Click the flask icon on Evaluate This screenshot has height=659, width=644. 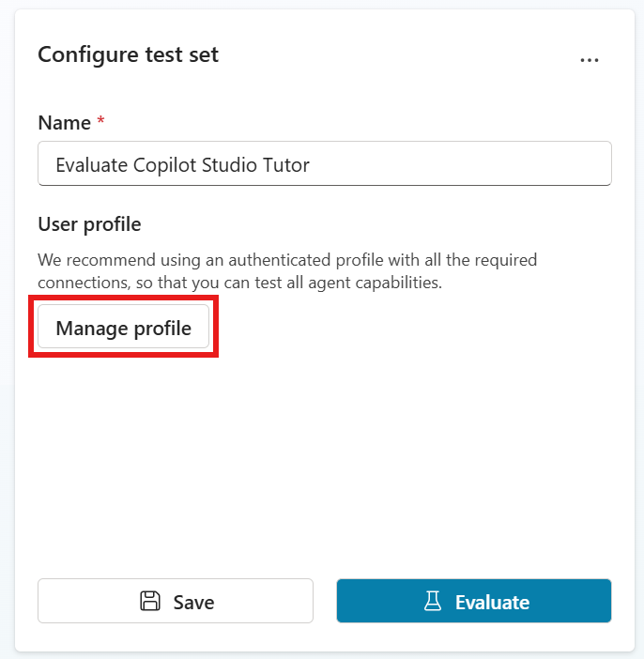[433, 602]
